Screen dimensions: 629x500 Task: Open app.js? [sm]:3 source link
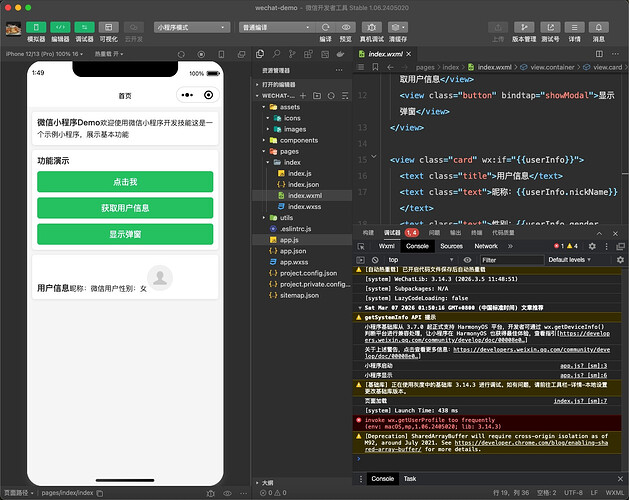pyautogui.click(x=583, y=366)
